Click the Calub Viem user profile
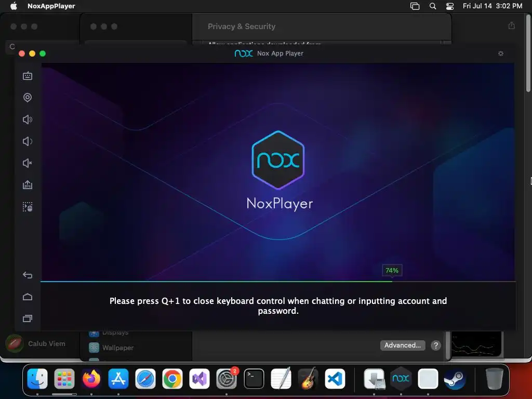Viewport: 532px width, 399px height. point(36,343)
